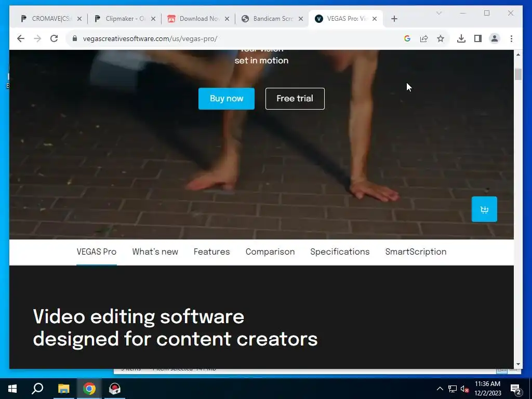Close the CROMAVE tab
Viewport: 532px width, 399px height.
[x=79, y=19]
